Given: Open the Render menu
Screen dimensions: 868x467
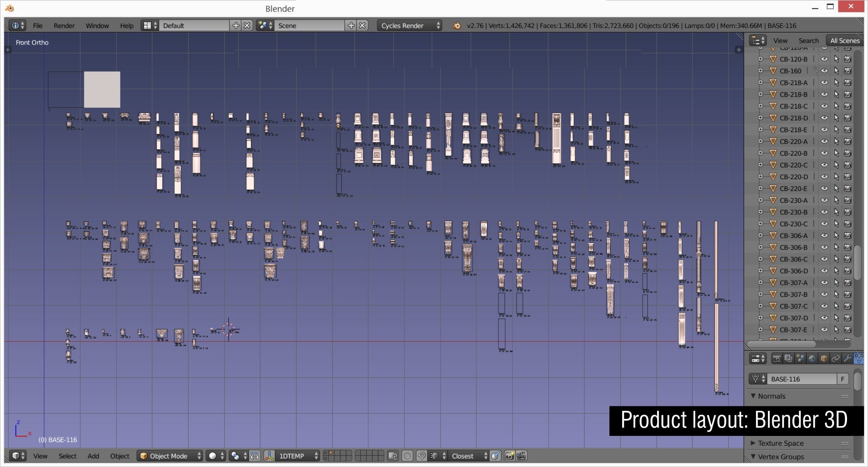Looking at the screenshot, I should click(x=64, y=26).
